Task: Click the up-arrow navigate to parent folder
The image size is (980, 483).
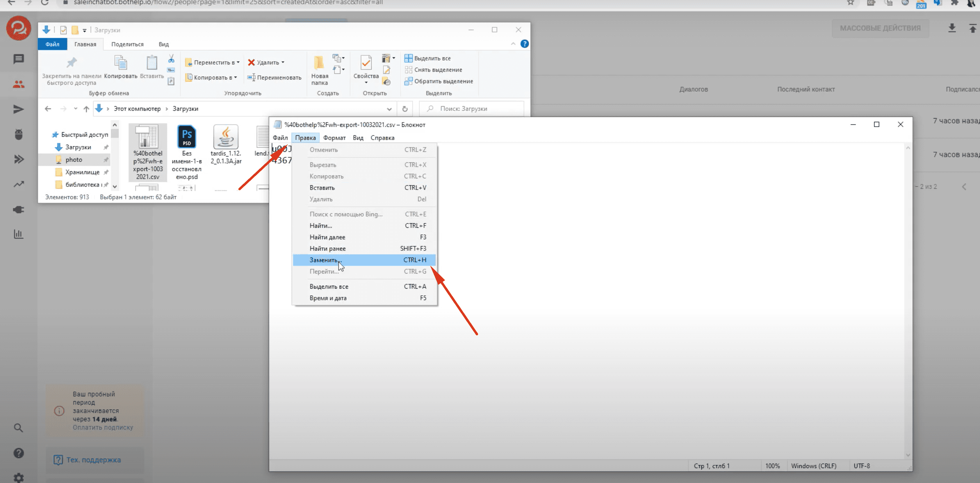Action: pos(86,109)
